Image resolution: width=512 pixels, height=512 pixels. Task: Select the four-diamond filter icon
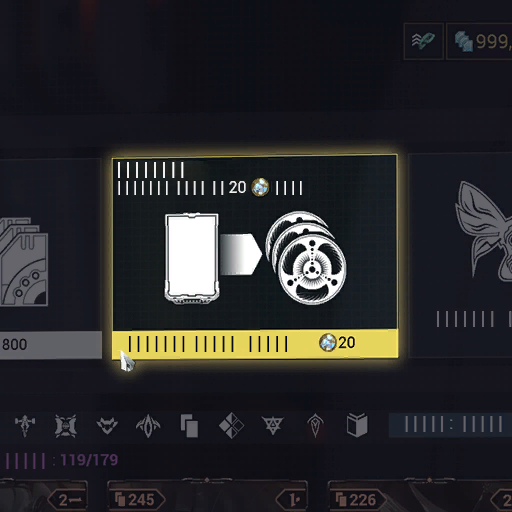coord(231,425)
